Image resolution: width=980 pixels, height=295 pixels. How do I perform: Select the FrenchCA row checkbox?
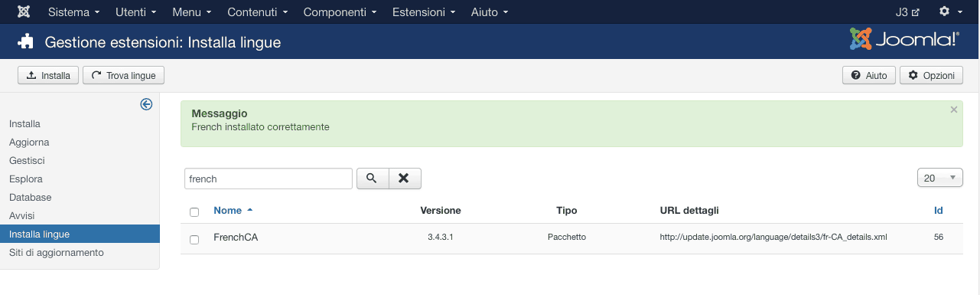[194, 239]
